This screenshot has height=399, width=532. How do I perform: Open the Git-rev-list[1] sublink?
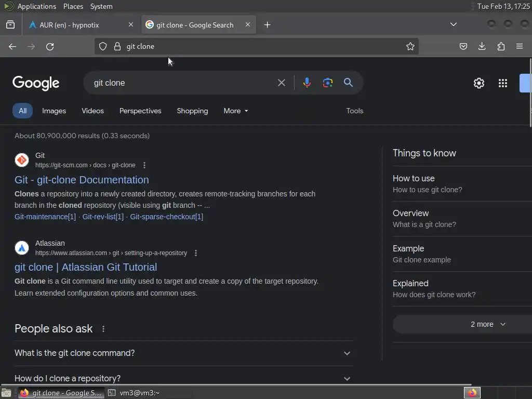coord(103,217)
